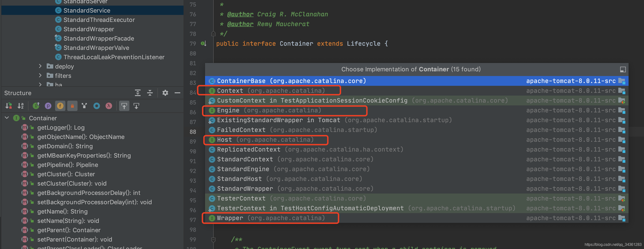
Task: Select ReplicatedContext implementation entry
Action: click(417, 149)
